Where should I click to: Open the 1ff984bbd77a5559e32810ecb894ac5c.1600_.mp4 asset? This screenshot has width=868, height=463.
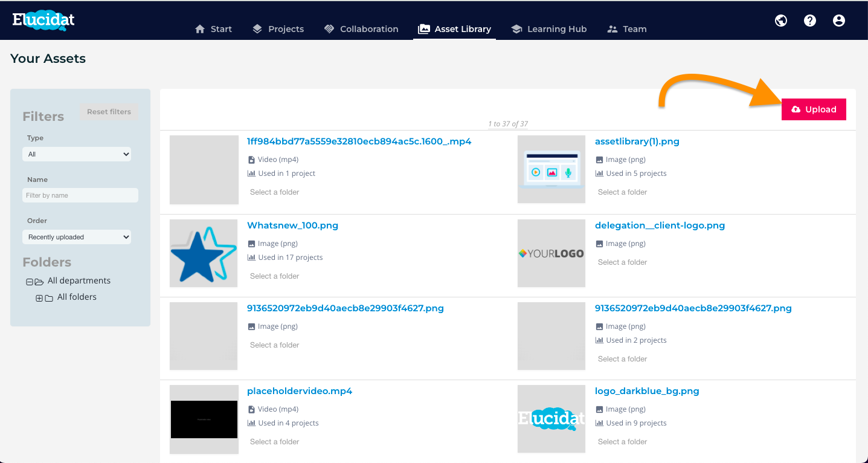pyautogui.click(x=359, y=141)
